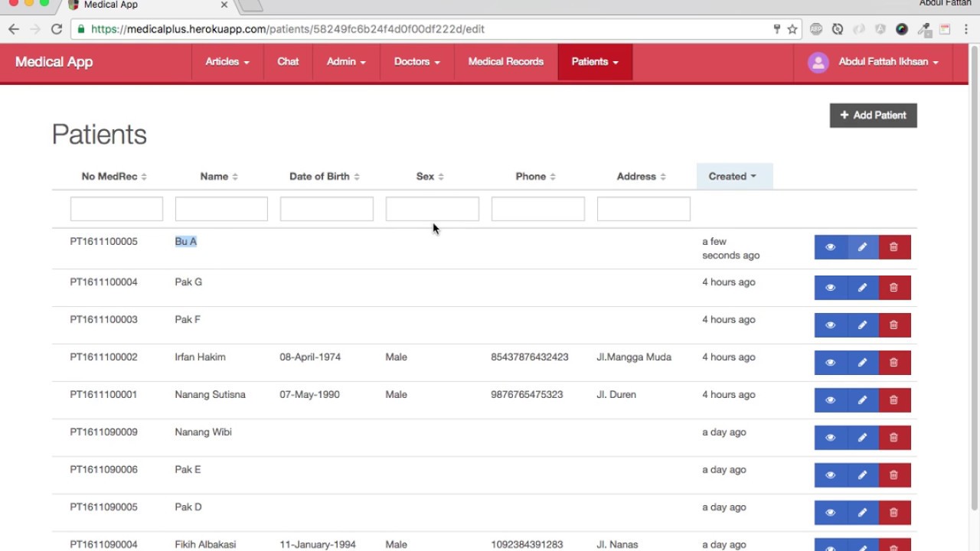Open Medical App home brand link
The width and height of the screenshot is (980, 551).
pos(54,62)
